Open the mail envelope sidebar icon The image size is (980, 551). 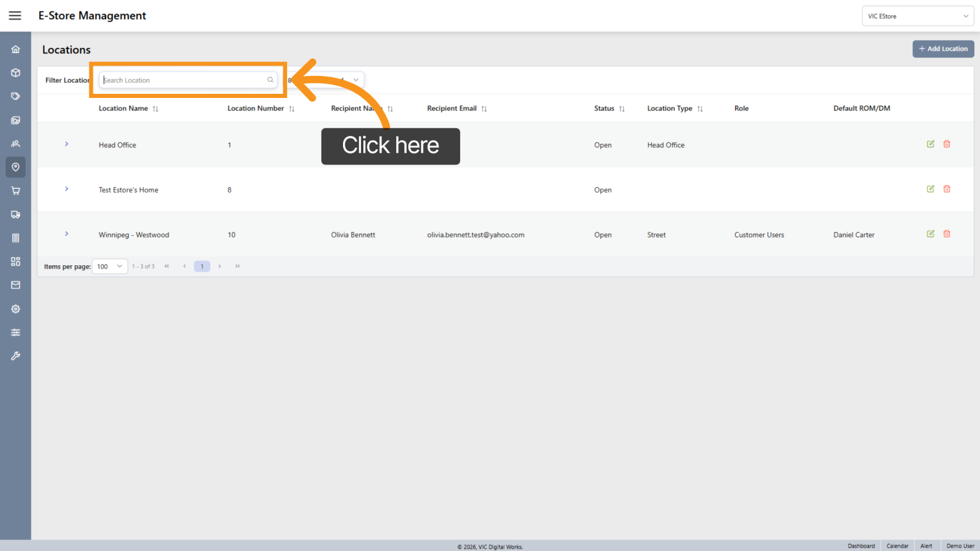(x=16, y=285)
